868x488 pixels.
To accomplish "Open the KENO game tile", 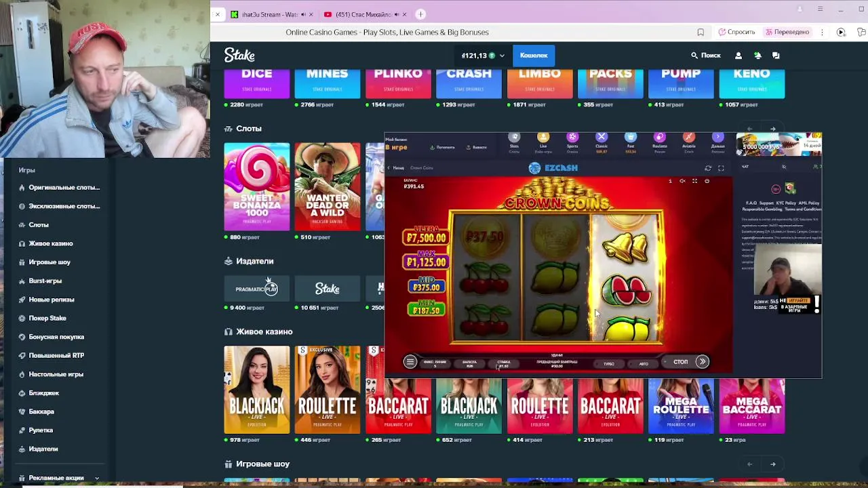I will coord(751,83).
